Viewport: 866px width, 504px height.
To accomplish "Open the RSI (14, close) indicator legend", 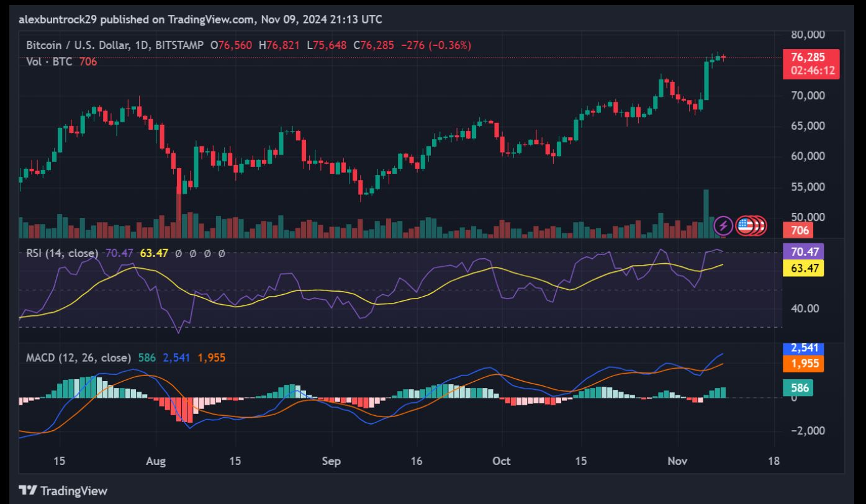I will (x=62, y=253).
